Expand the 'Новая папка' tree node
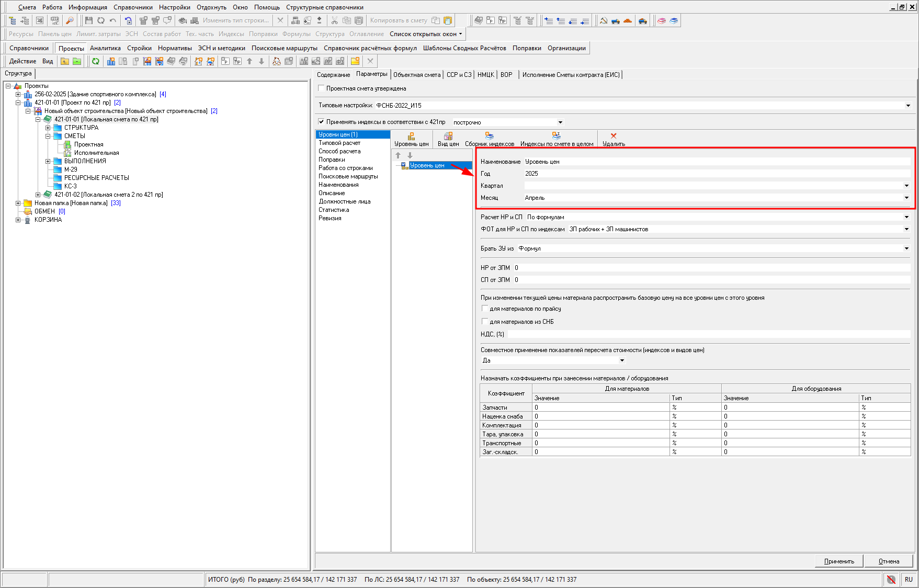This screenshot has width=919, height=588. pyautogui.click(x=18, y=203)
